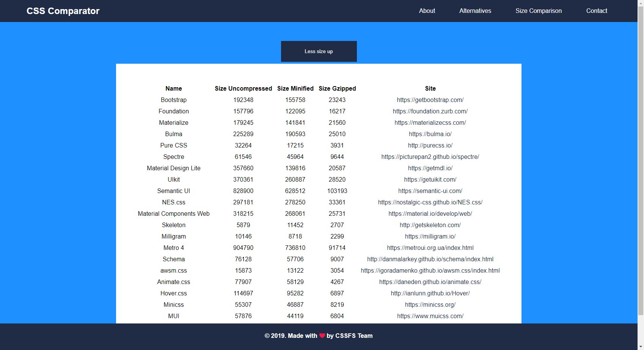Open the metroui.org.ua link
Screen dimensions: 644x350
tap(430, 248)
